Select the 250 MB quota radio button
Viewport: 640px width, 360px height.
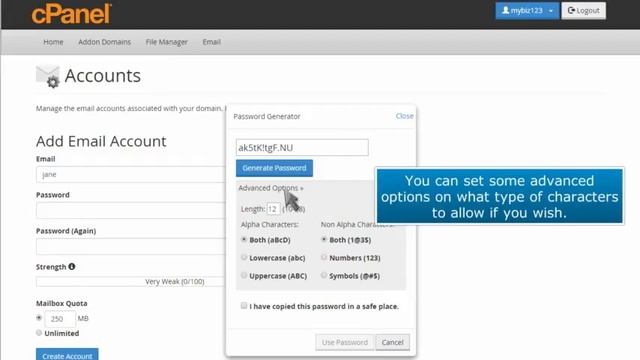pyautogui.click(x=39, y=318)
